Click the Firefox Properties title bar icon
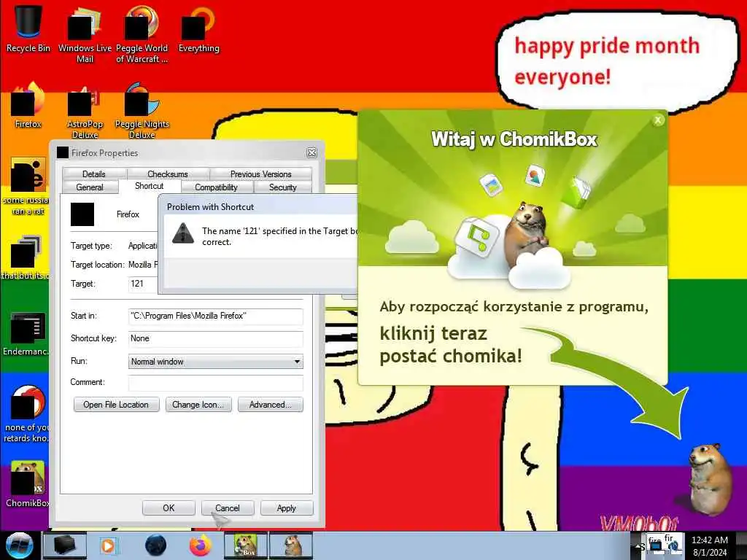Viewport: 747px width, 560px height. (63, 152)
